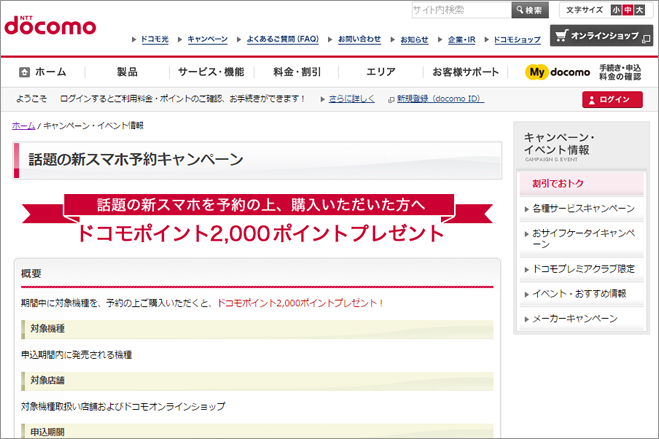The height and width of the screenshot is (439, 659).
Task: Open the ドコモ光 link
Action: click(155, 39)
